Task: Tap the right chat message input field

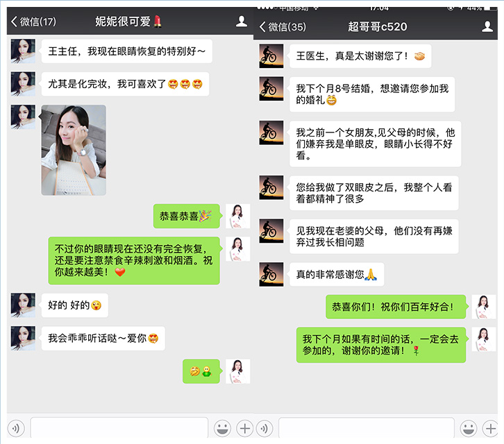Action: (x=366, y=427)
